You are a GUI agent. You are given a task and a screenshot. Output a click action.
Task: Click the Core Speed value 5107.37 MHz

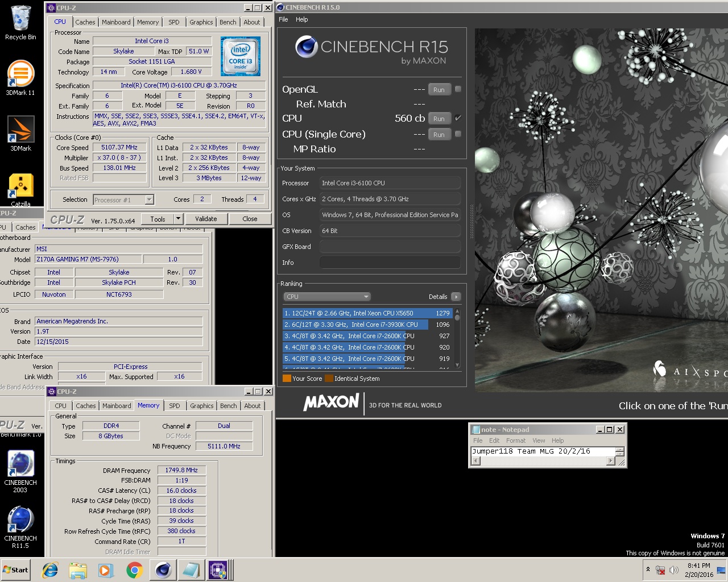119,147
